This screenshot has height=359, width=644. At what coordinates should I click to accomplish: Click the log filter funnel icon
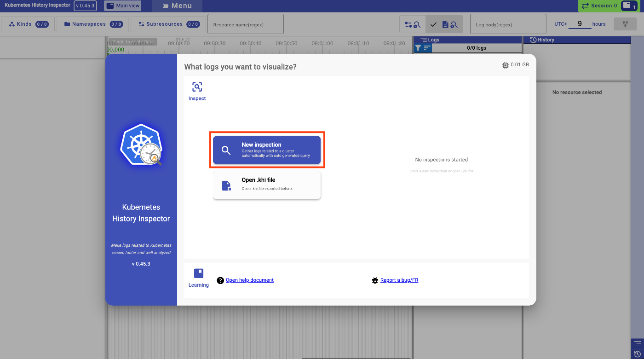(x=418, y=47)
